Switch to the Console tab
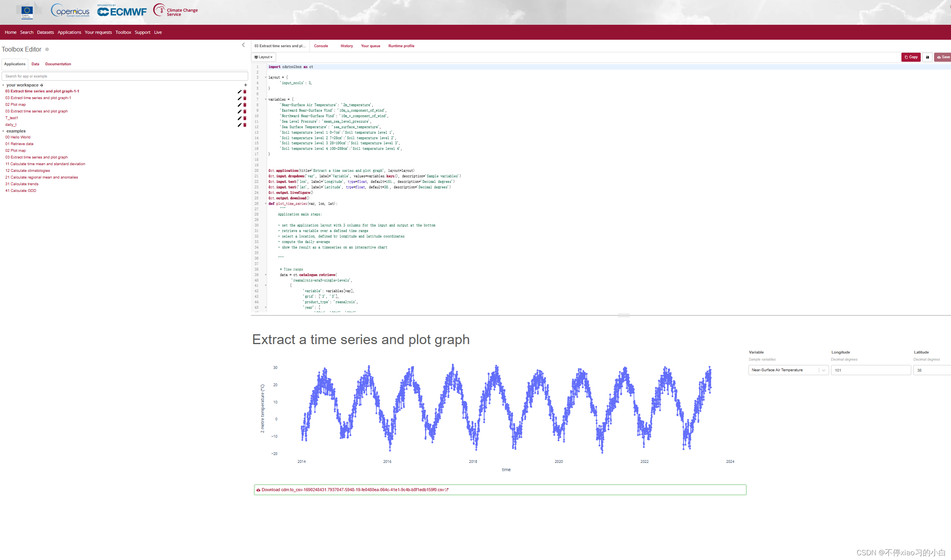The width and height of the screenshot is (951, 560). 321,46
